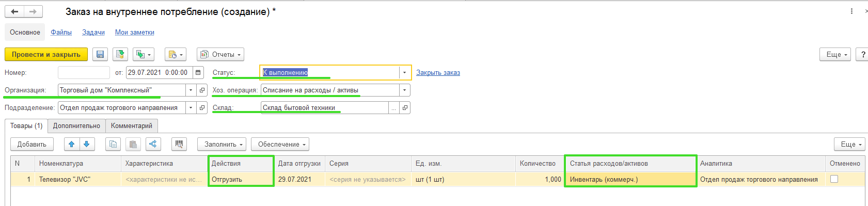868x206 pixels.
Task: Move row down with the blue down arrow
Action: click(87, 144)
